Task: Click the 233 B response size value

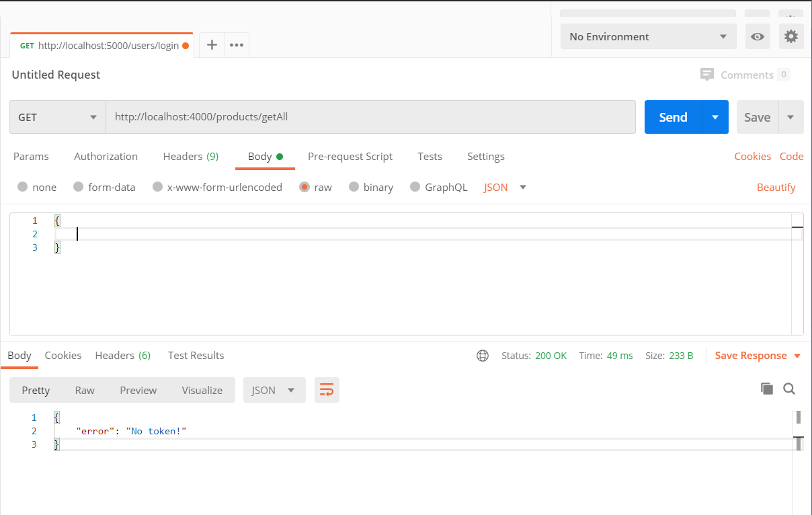Action: (x=681, y=356)
